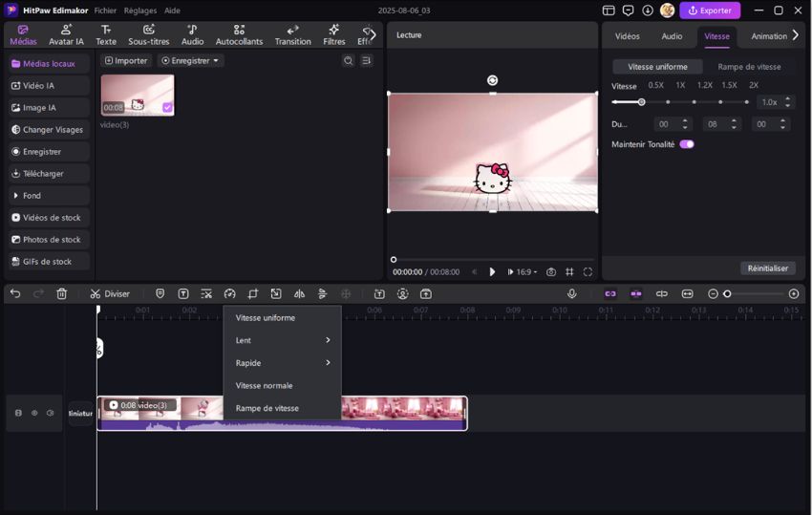The width and height of the screenshot is (812, 515).
Task: Click the crop icon in timeline toolbar
Action: coord(253,293)
